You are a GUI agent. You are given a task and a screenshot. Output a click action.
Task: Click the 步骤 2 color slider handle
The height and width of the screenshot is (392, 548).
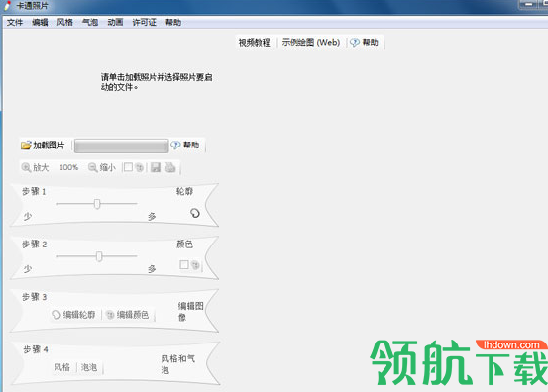coord(99,256)
